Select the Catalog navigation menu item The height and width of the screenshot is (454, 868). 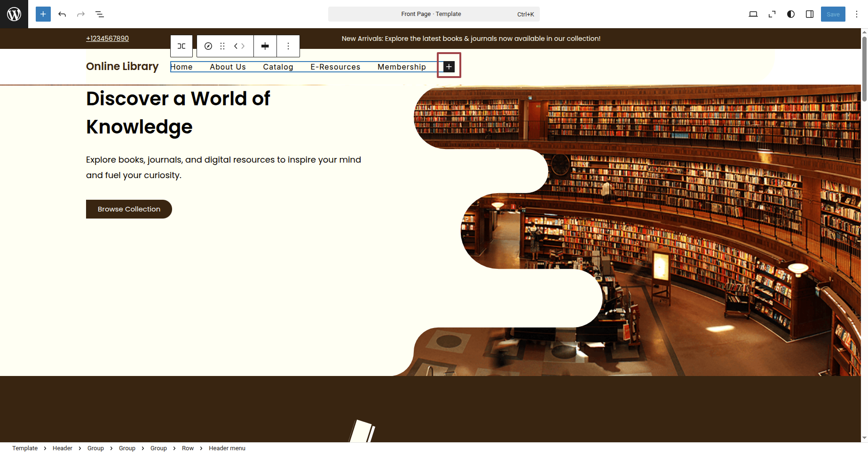[x=278, y=67]
